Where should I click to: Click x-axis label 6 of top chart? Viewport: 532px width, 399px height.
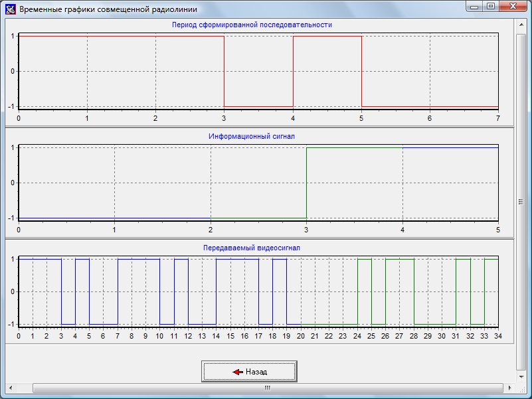tap(430, 118)
